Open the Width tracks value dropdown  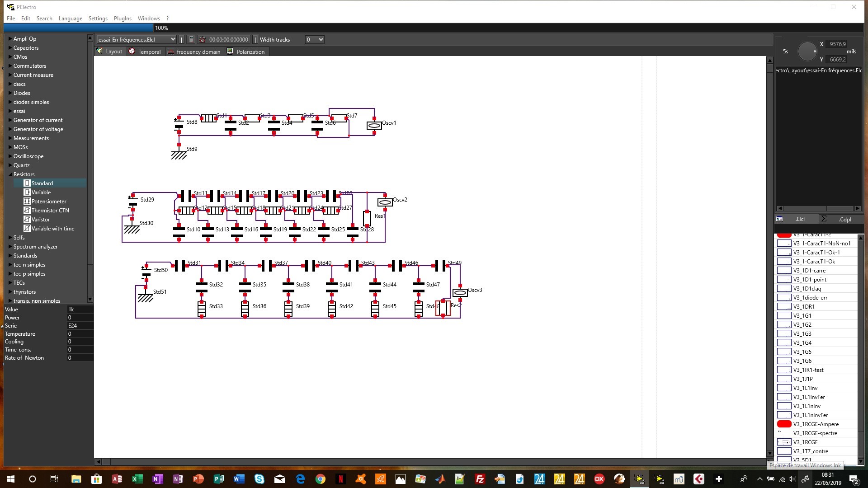[x=315, y=40]
